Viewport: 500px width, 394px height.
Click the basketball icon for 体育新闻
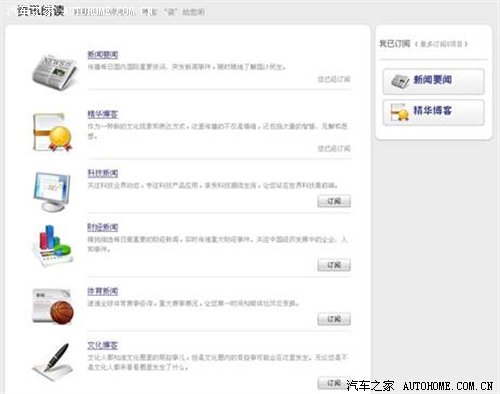[x=53, y=307]
